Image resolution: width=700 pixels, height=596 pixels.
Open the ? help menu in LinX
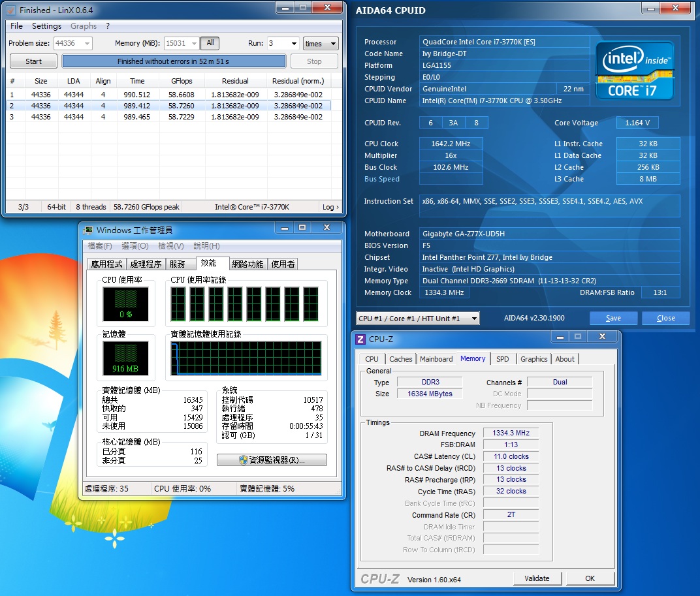click(x=108, y=26)
